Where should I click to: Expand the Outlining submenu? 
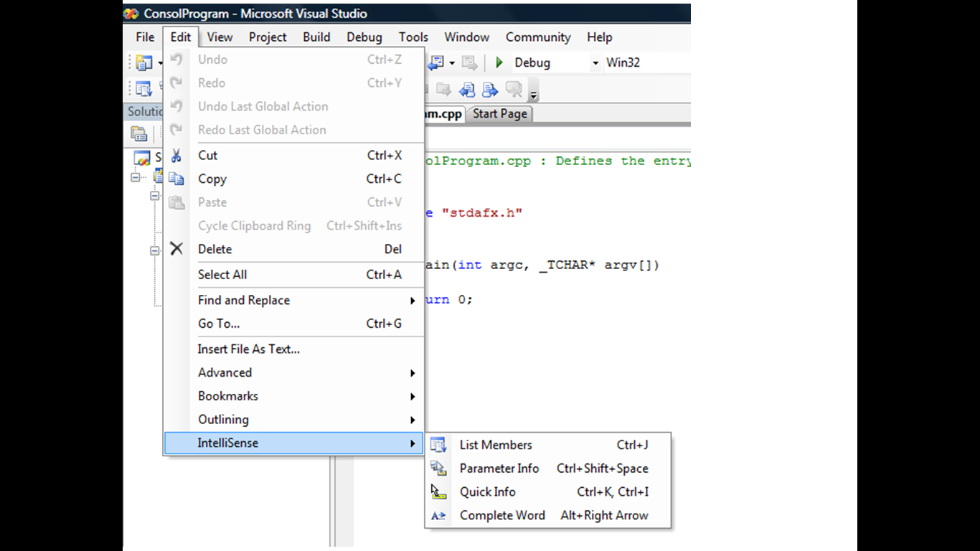click(x=294, y=420)
